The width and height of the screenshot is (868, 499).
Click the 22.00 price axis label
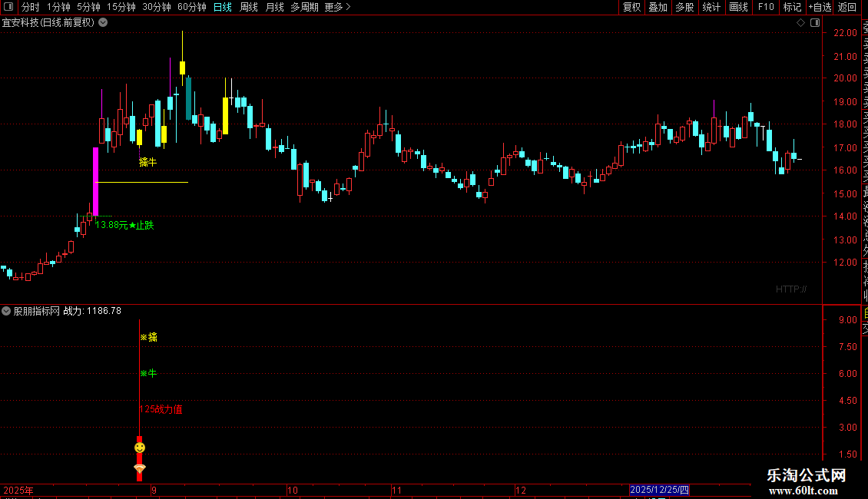(x=845, y=33)
